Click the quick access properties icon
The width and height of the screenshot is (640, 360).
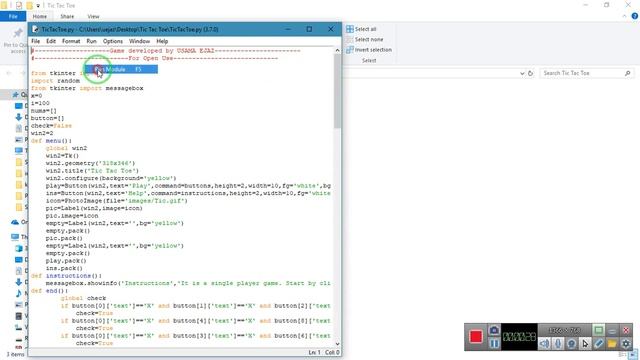click(x=19, y=5)
